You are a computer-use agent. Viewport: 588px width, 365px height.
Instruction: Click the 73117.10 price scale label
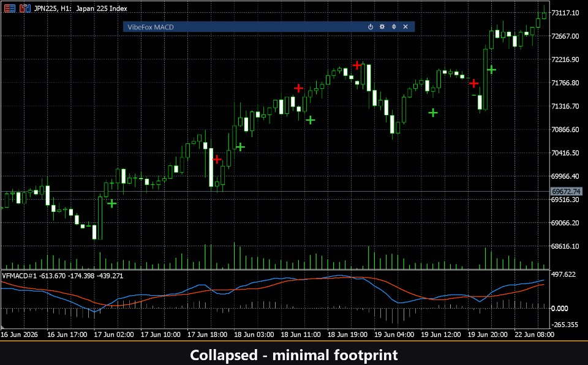point(565,13)
